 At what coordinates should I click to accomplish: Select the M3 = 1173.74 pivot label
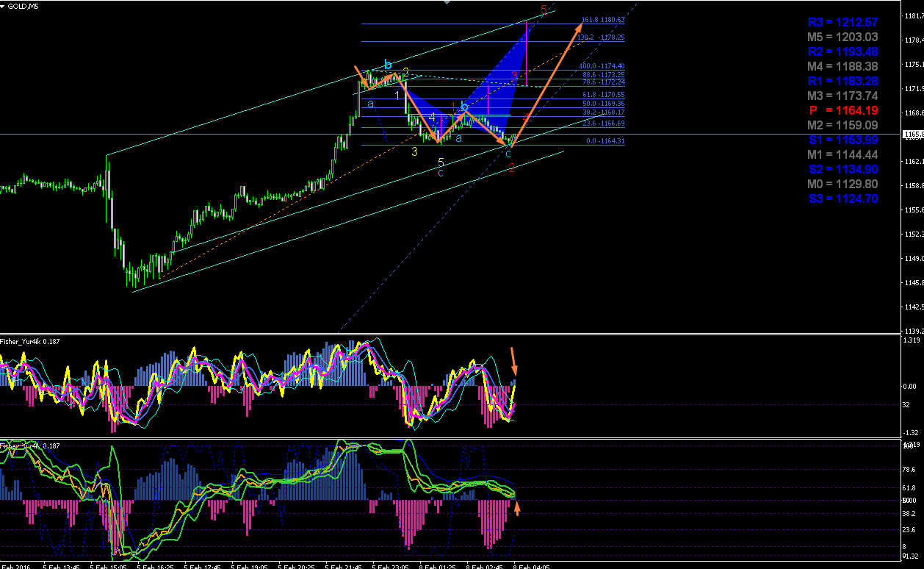click(842, 96)
